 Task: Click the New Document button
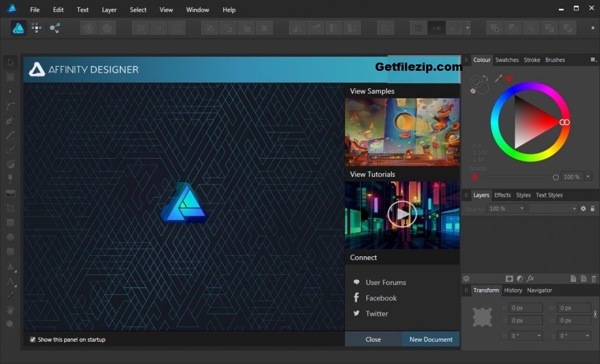pyautogui.click(x=431, y=339)
